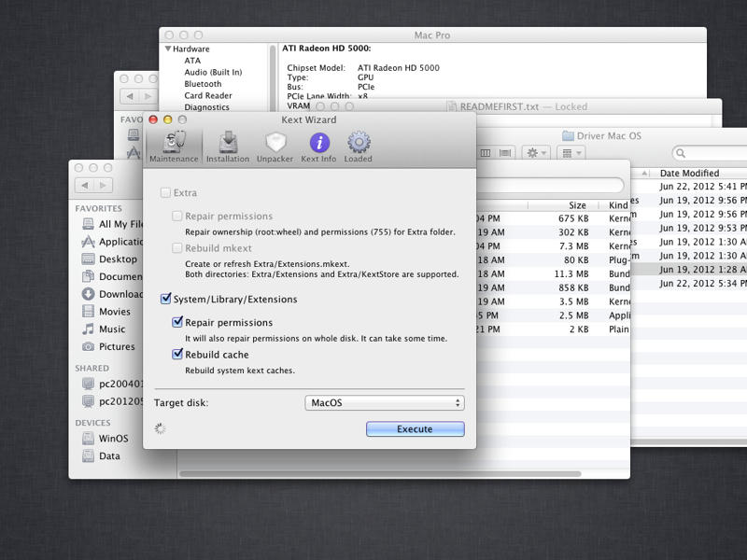Select Bluetooth in the Hardware list
Viewport: 747px width, 560px height.
[x=203, y=84]
